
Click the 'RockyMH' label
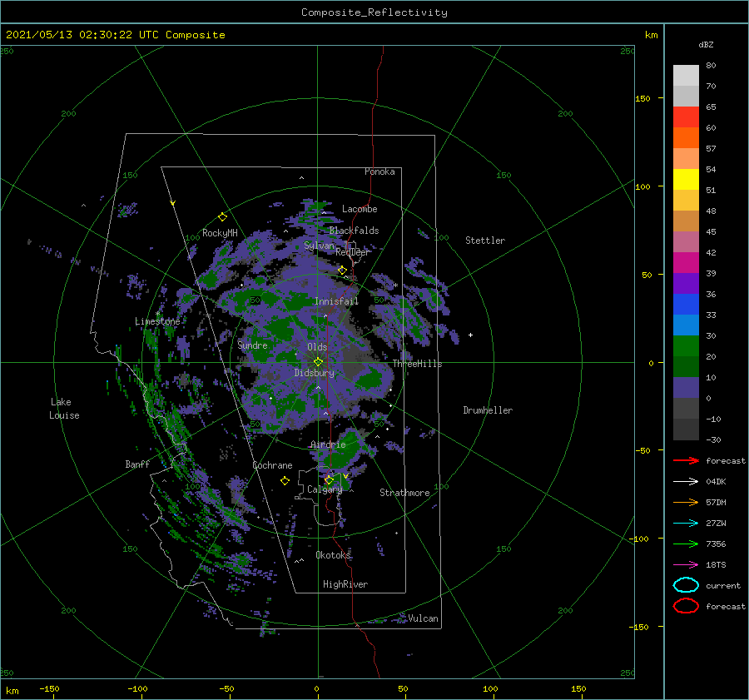[x=220, y=233]
